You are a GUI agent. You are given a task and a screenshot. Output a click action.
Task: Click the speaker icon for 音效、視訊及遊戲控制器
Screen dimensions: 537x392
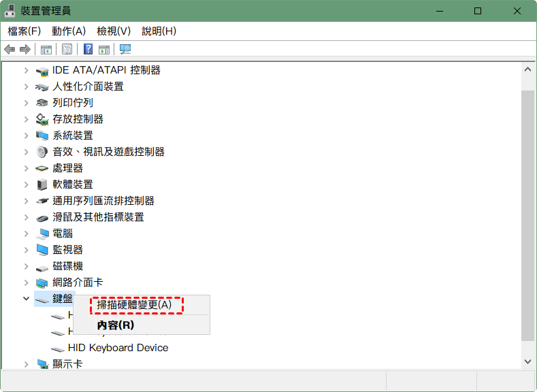(x=42, y=152)
